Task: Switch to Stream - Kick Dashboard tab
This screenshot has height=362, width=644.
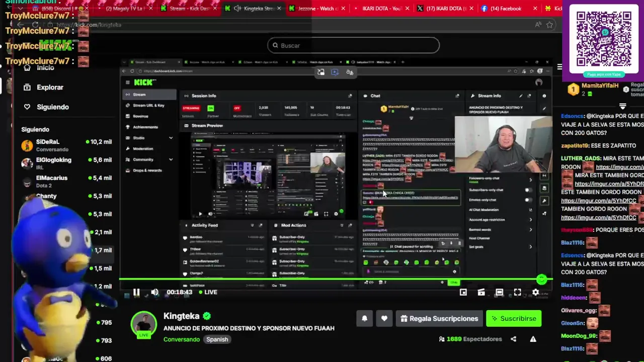Action: point(189,9)
